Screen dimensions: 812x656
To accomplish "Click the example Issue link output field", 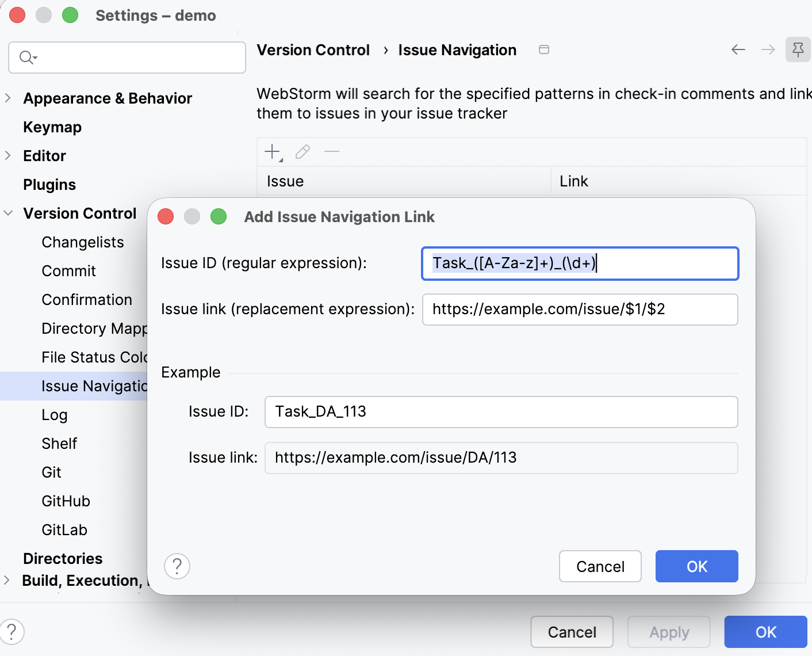I will [x=501, y=458].
